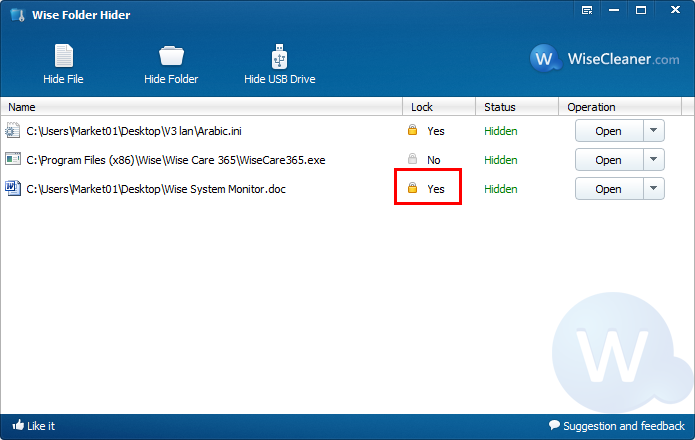Click the Hidden status of WiseCare365.exe
Viewport: 695px width, 440px height.
coord(500,160)
